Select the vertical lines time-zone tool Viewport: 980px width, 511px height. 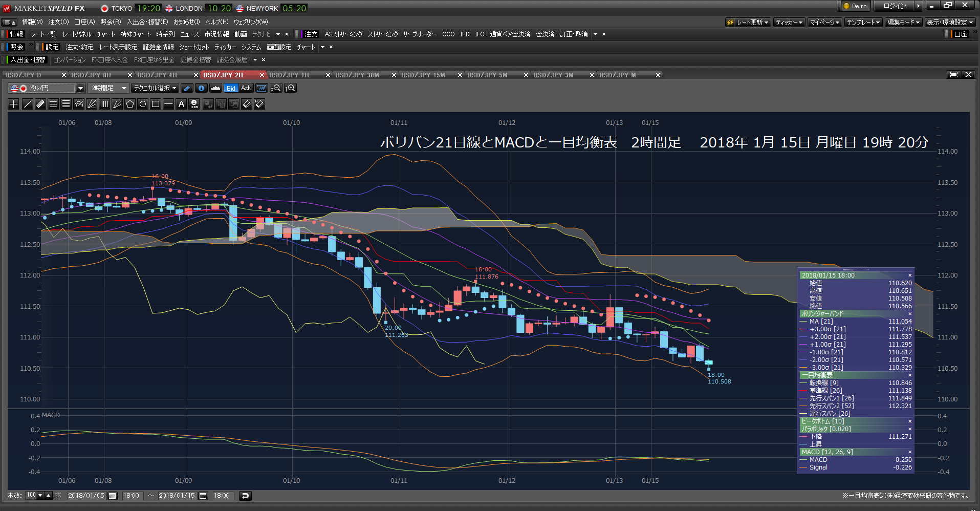coord(104,104)
